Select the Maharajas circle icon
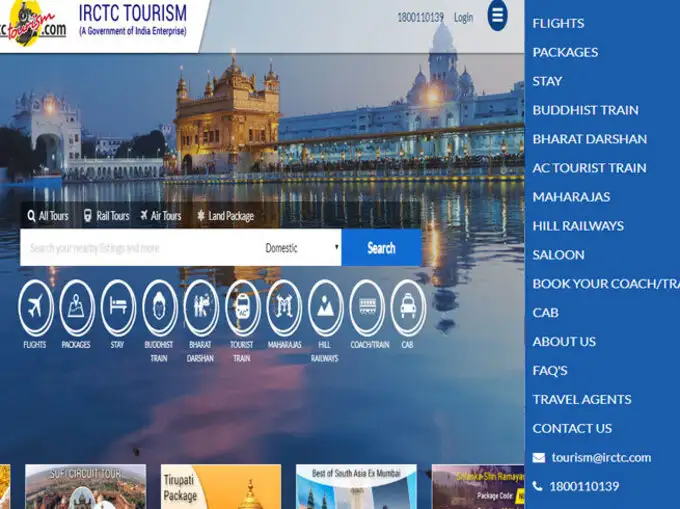This screenshot has height=509, width=680. (x=284, y=306)
